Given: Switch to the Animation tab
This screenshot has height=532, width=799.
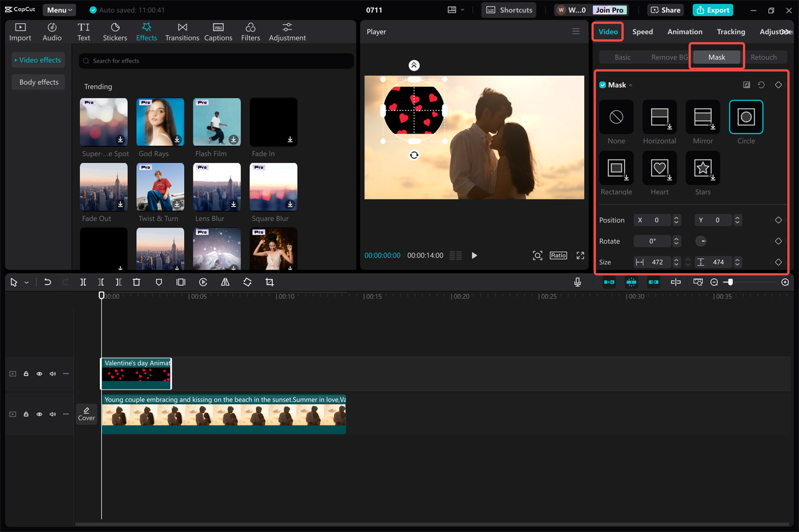Looking at the screenshot, I should [x=685, y=31].
